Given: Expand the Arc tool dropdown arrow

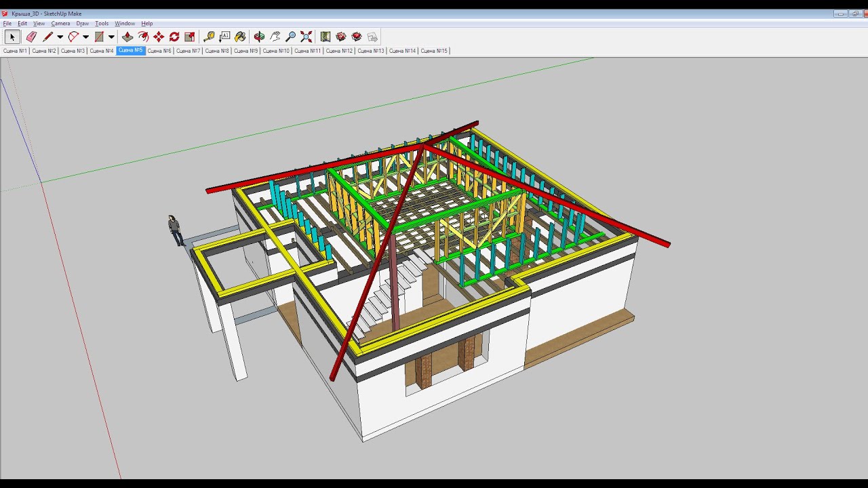Looking at the screenshot, I should (x=85, y=37).
